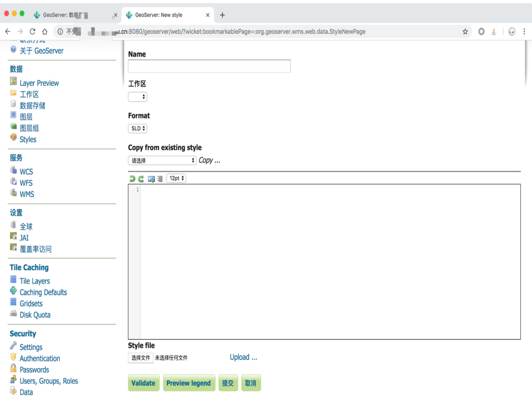The width and height of the screenshot is (532, 411).
Task: Click the undo icon in editor toolbar
Action: (132, 179)
